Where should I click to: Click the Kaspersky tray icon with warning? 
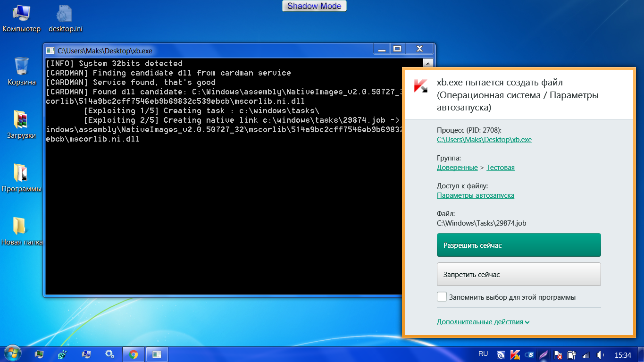coord(515,354)
